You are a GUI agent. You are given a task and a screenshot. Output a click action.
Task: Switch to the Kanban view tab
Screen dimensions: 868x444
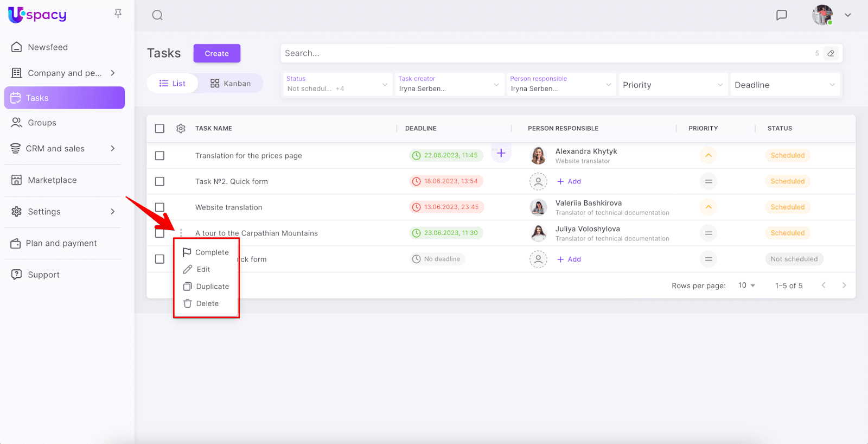(x=231, y=84)
